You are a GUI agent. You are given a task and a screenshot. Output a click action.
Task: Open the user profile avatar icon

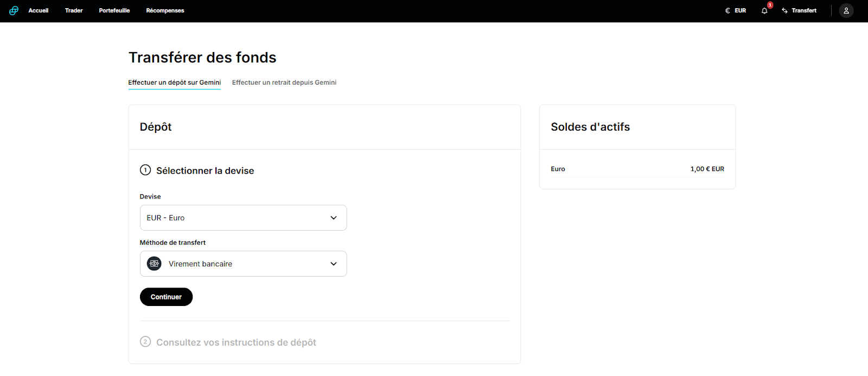pos(846,11)
